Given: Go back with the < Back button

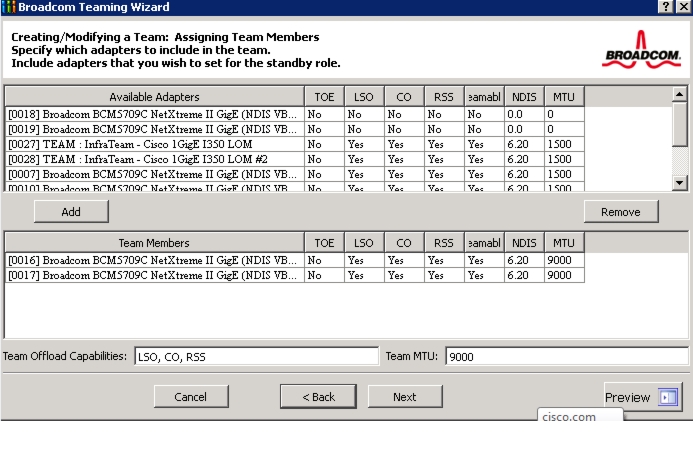Looking at the screenshot, I should (318, 397).
